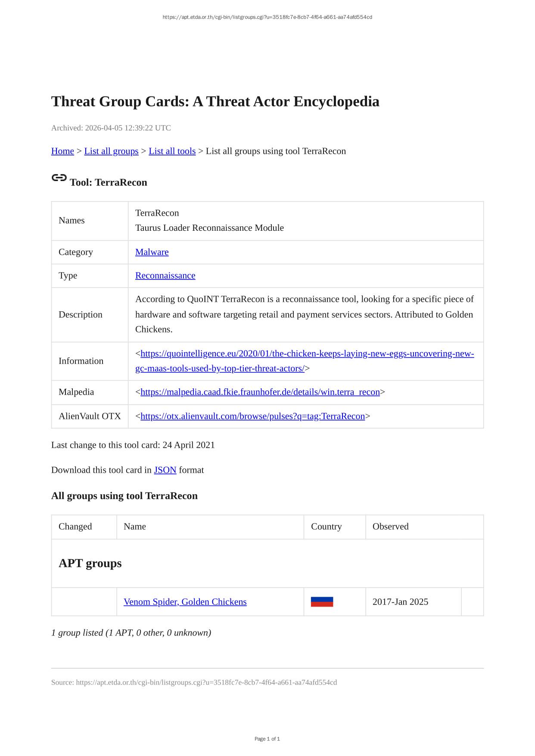Click the Country column header
Screen dimensions: 535x756
(x=326, y=527)
